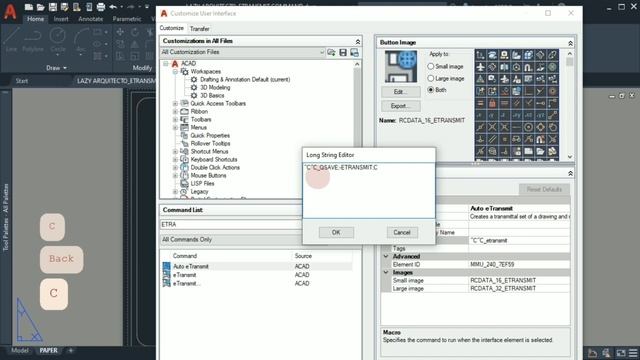This screenshot has width=640, height=360.
Task: Select the Circle tool in the Draw panel
Action: coord(58,40)
